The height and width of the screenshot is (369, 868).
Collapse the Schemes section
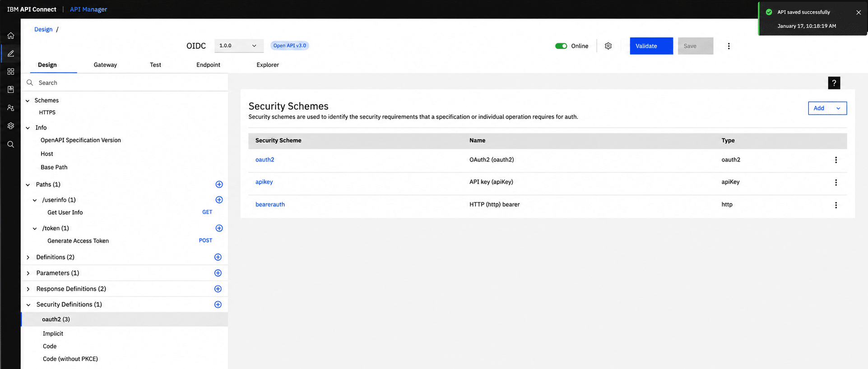(x=28, y=101)
